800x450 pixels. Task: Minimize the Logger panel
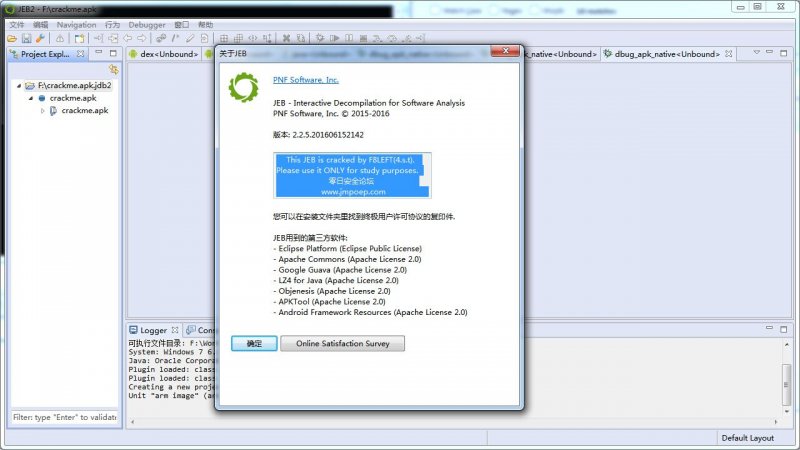pyautogui.click(x=769, y=328)
